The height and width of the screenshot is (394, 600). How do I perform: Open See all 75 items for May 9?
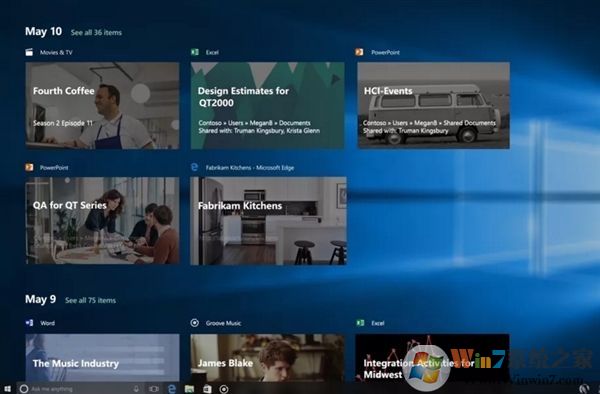tap(90, 300)
